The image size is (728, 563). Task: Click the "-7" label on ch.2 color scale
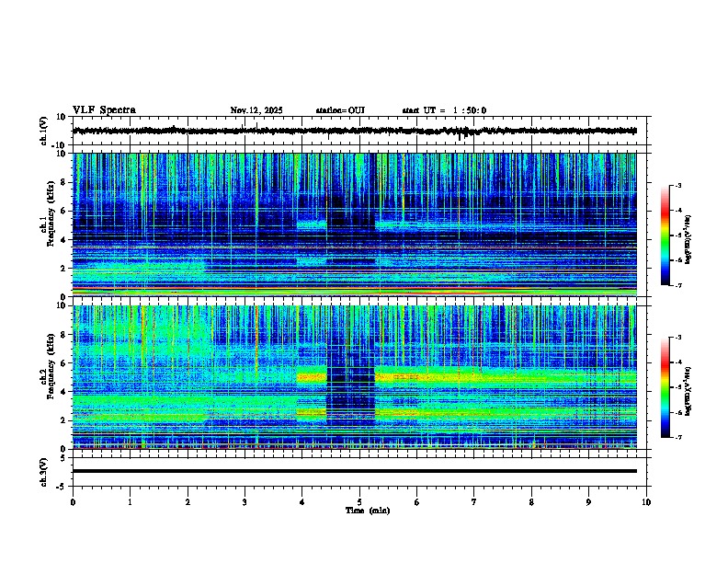click(x=677, y=438)
